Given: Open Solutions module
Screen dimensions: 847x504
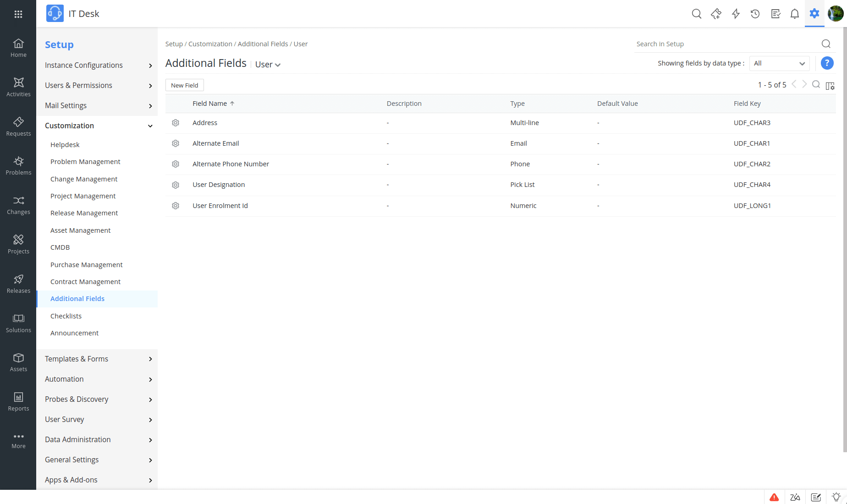Looking at the screenshot, I should [x=18, y=323].
